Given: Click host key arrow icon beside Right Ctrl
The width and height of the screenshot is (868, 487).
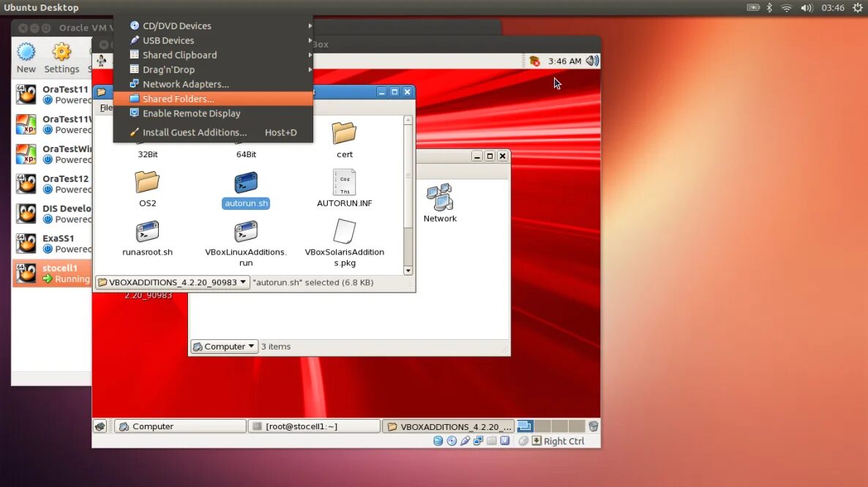Looking at the screenshot, I should tap(536, 441).
